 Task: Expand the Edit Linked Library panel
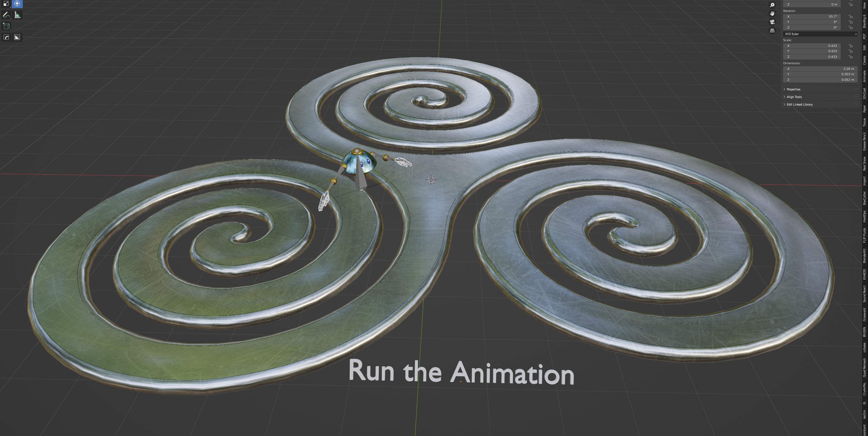799,105
